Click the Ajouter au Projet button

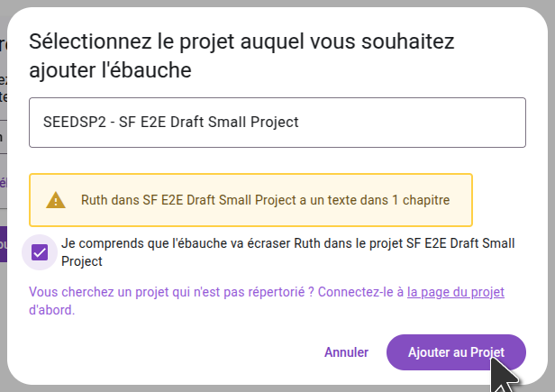455,351
